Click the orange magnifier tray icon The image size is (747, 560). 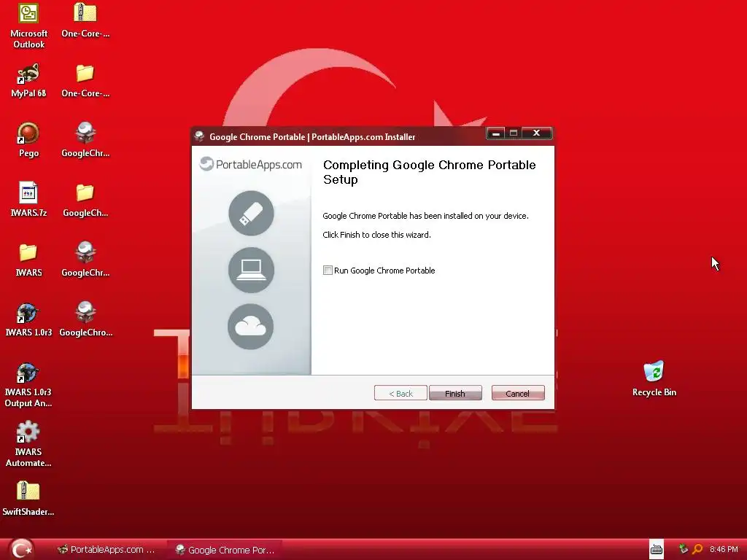(697, 549)
